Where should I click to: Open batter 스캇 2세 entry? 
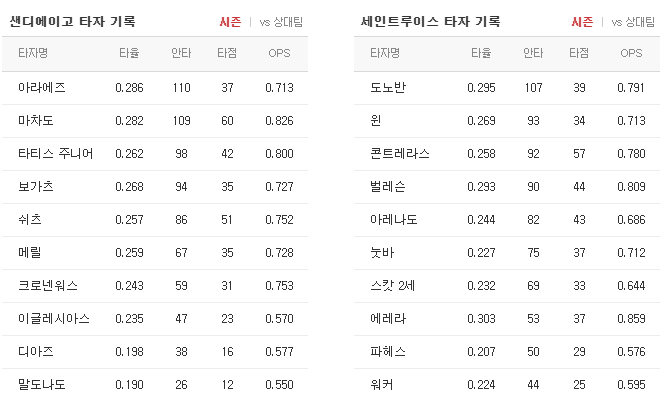pos(393,286)
